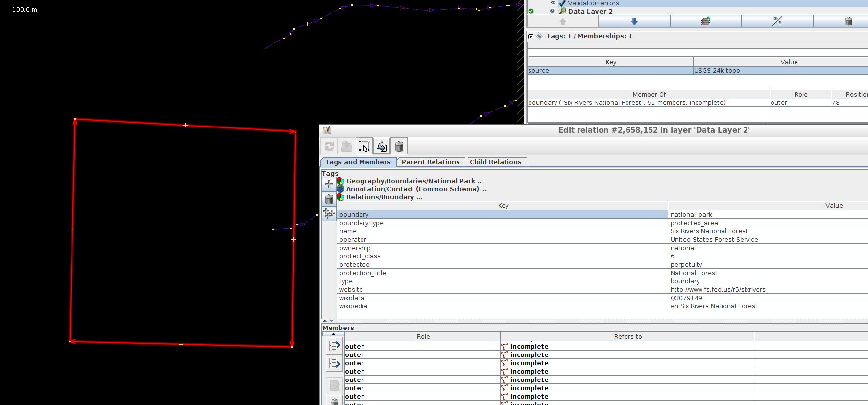Screen dimensions: 868x405
Task: Open the Child Relations tab
Action: [495, 162]
